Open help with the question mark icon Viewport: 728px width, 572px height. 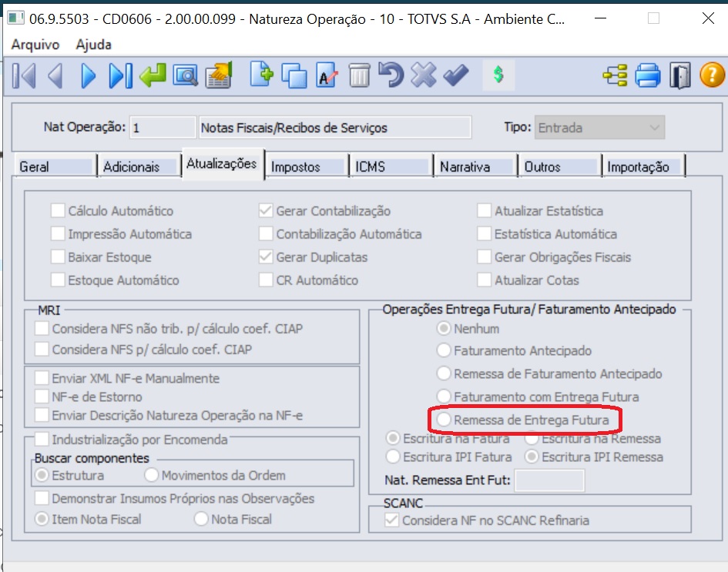pos(712,75)
